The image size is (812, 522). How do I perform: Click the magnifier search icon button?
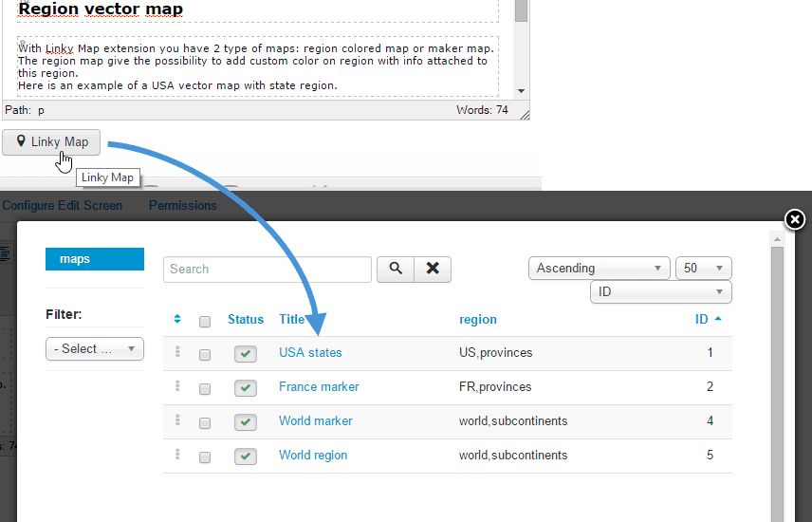(x=396, y=269)
